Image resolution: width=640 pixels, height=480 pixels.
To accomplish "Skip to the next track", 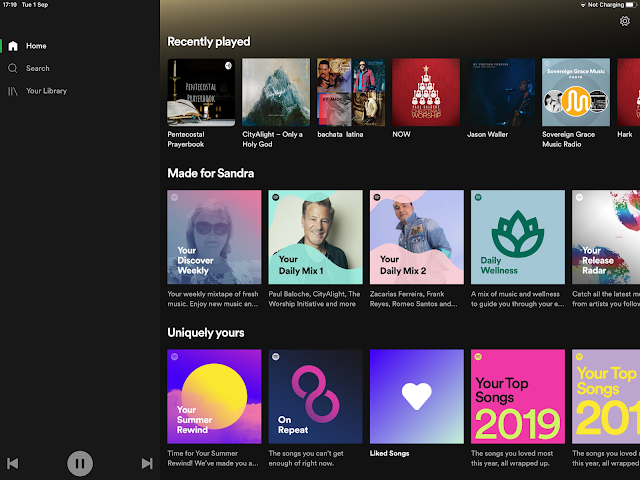I will 147,463.
